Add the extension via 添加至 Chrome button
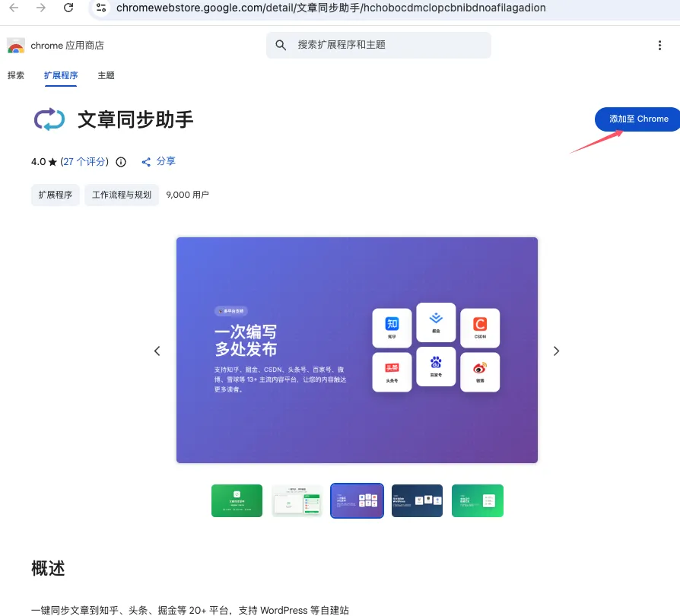 click(637, 119)
